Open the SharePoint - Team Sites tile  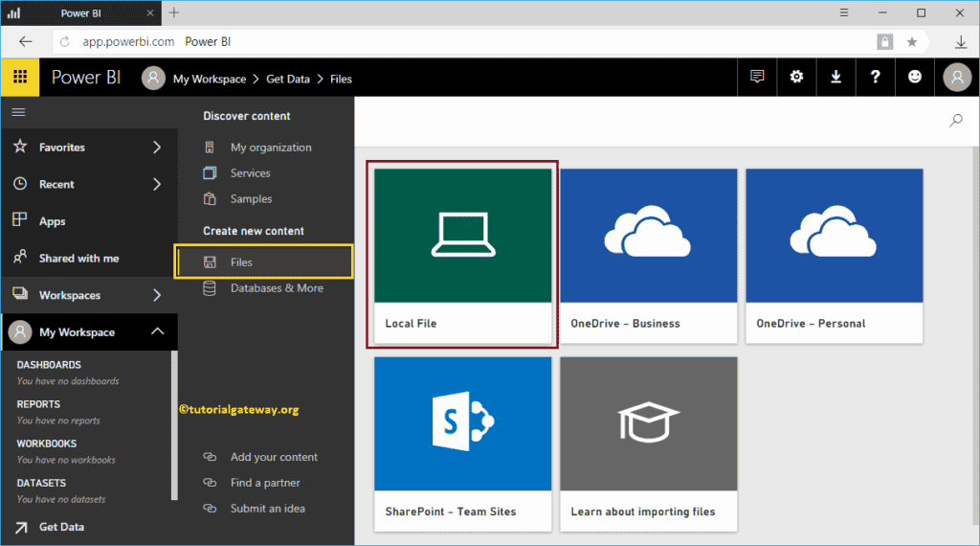462,444
